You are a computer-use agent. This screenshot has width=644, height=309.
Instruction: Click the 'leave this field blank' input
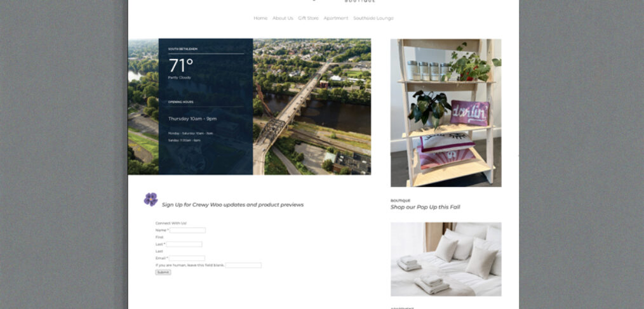pyautogui.click(x=243, y=265)
